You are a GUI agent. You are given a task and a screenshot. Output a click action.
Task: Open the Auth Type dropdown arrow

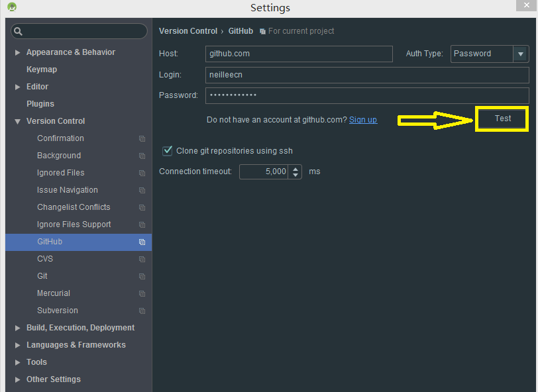[521, 54]
